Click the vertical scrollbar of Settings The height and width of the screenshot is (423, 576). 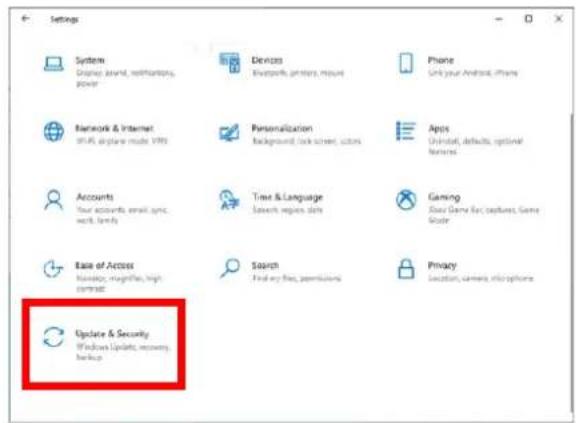[x=572, y=263]
